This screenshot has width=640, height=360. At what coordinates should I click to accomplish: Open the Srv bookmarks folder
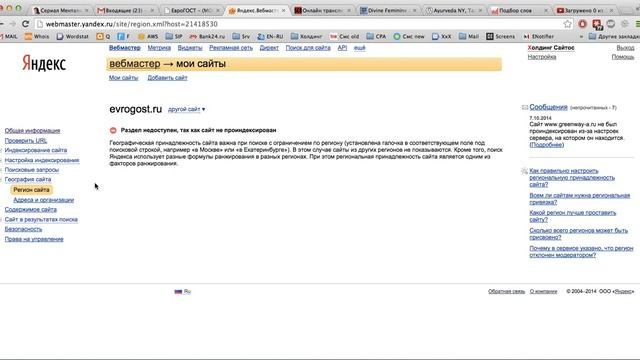point(241,36)
